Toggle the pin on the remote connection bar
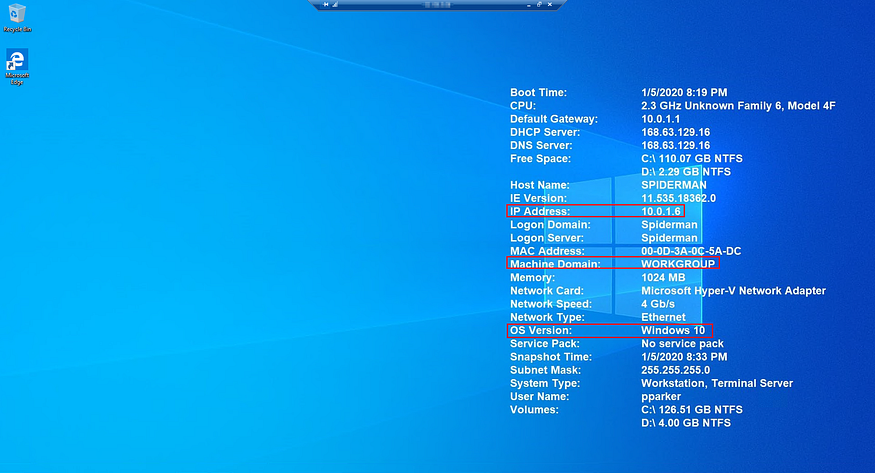Viewport: 875px width, 473px height. [x=326, y=4]
